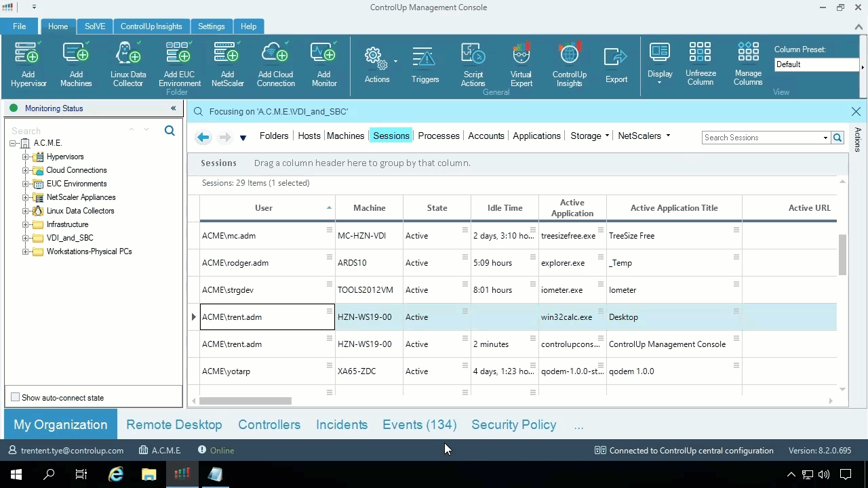Click Unfreeze Column in the ribbon

[701, 64]
